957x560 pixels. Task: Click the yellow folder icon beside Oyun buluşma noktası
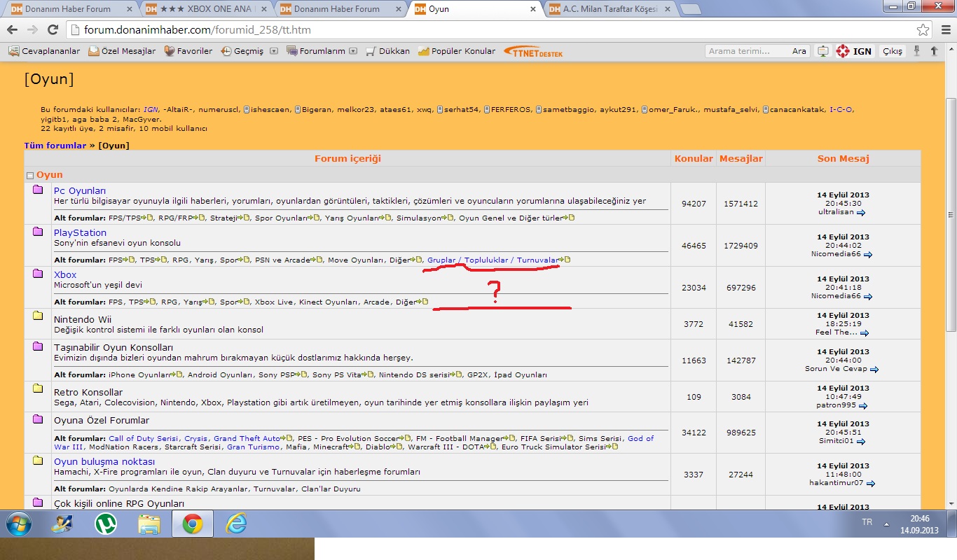point(38,461)
